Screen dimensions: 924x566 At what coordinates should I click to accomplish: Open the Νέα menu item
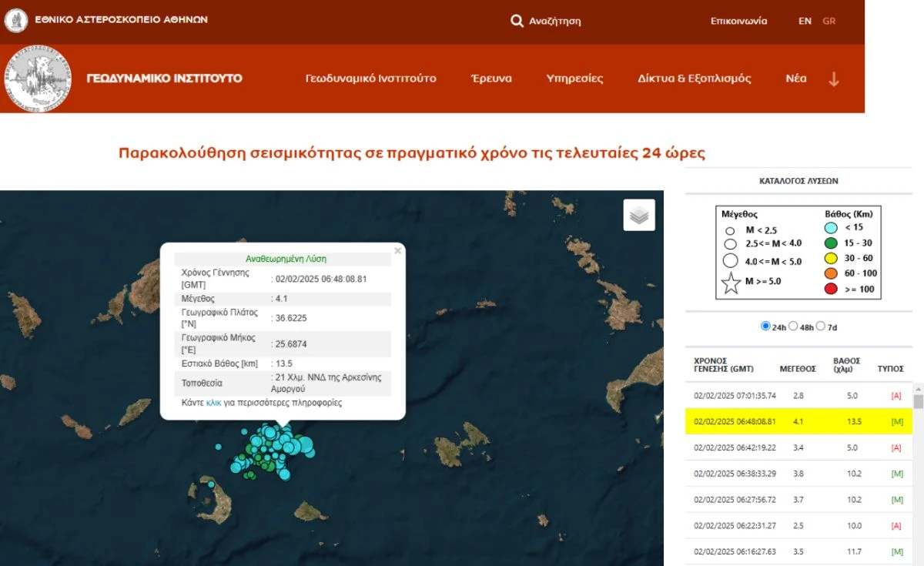pos(795,79)
